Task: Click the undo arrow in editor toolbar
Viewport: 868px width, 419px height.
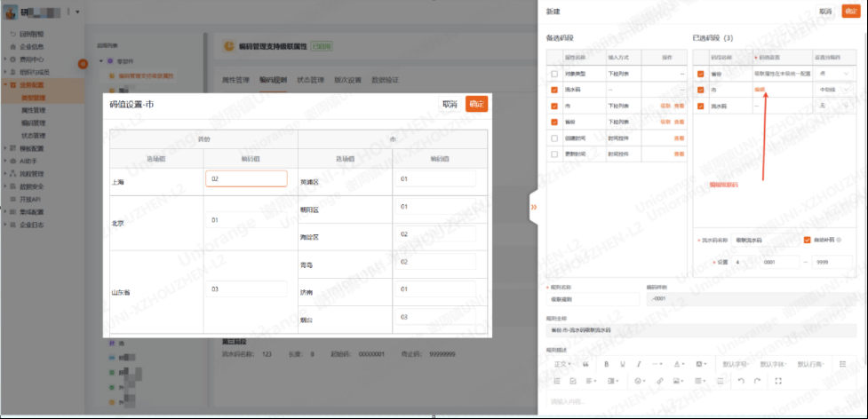Action: tap(740, 381)
